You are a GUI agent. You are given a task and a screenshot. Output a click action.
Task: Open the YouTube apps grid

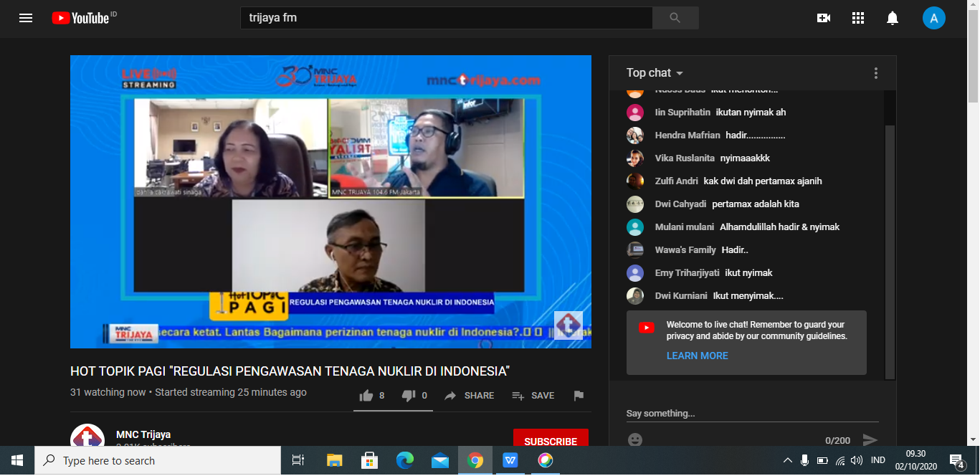coord(858,18)
